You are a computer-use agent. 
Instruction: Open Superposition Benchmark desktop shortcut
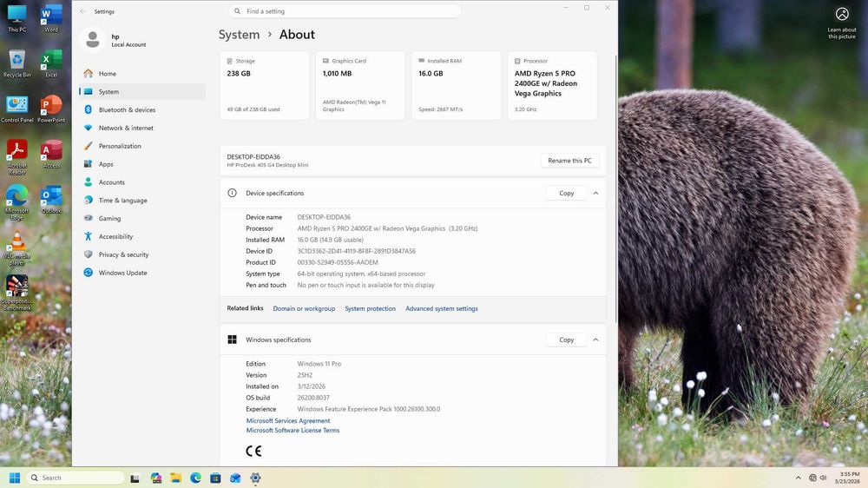(x=16, y=293)
